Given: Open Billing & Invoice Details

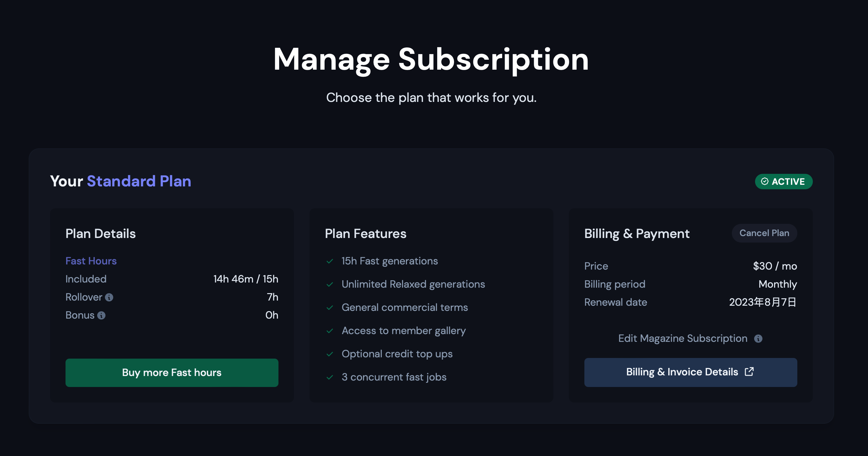Looking at the screenshot, I should click(x=690, y=372).
